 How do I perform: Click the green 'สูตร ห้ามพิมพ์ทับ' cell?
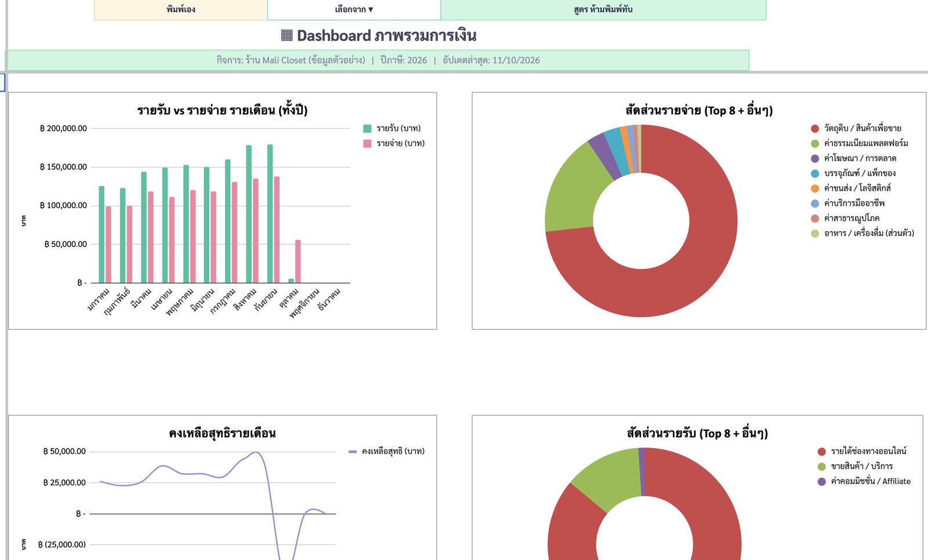click(x=603, y=10)
